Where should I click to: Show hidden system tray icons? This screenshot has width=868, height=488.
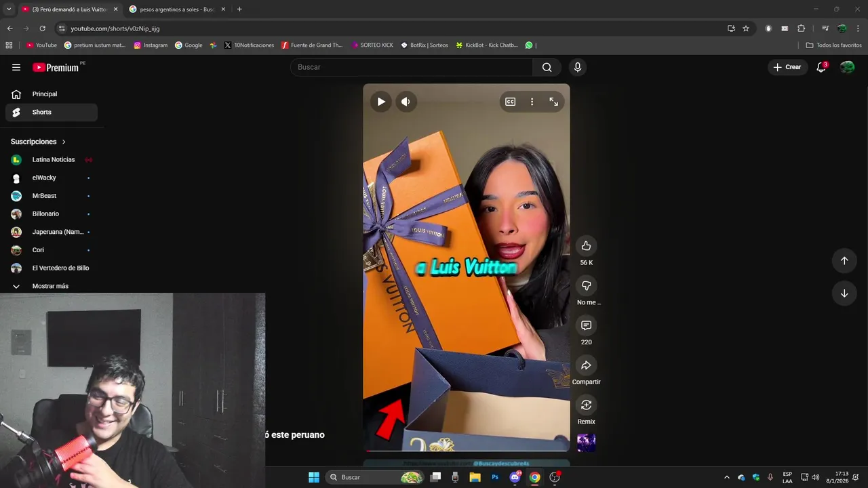pyautogui.click(x=727, y=477)
